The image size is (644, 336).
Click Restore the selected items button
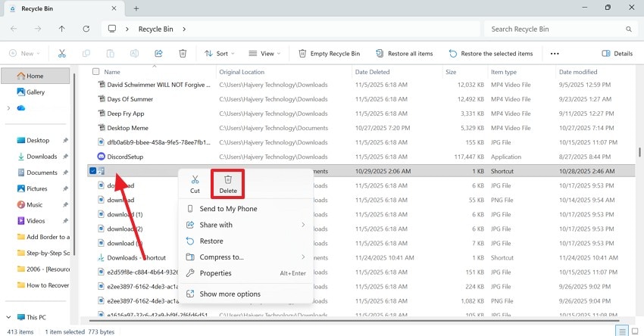point(491,53)
